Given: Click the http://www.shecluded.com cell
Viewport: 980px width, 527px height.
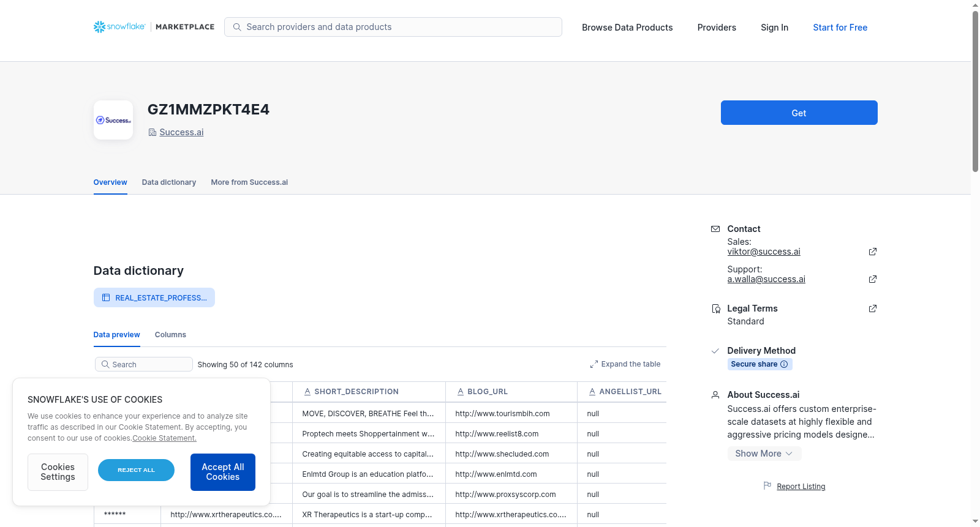Looking at the screenshot, I should [x=511, y=454].
